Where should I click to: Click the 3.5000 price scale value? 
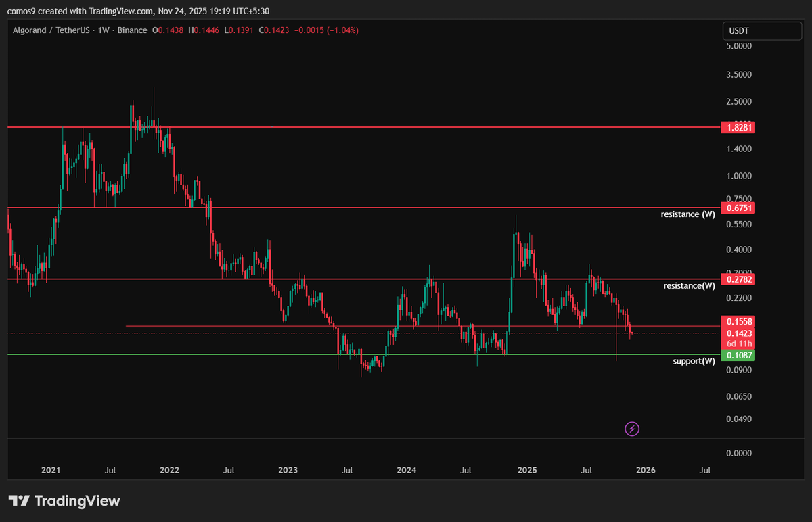(x=739, y=75)
